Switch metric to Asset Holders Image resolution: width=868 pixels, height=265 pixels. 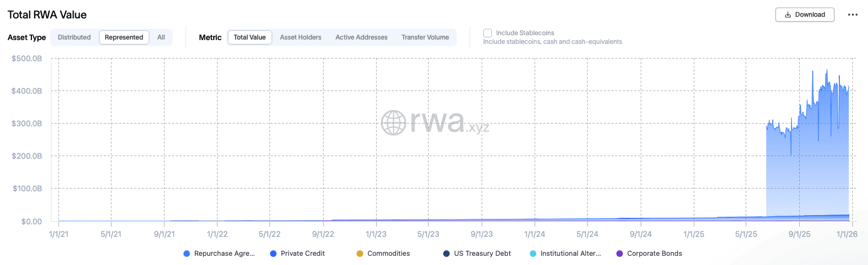pyautogui.click(x=300, y=37)
